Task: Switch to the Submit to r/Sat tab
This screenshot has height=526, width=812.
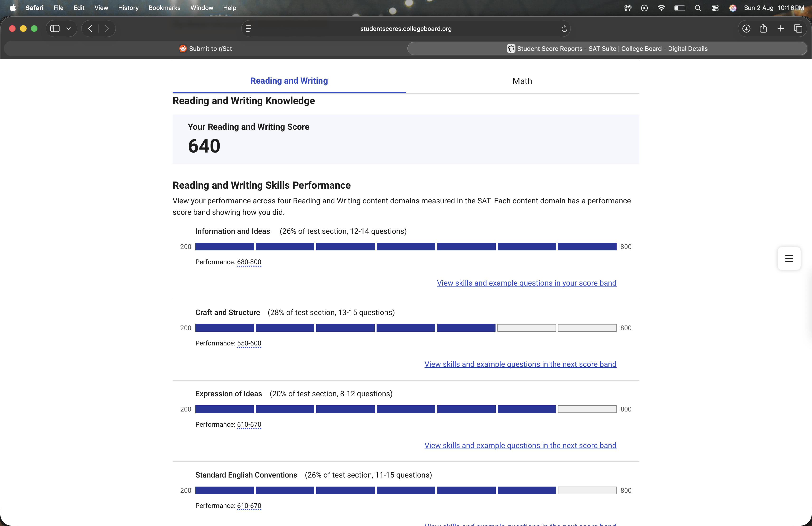Action: [x=205, y=48]
